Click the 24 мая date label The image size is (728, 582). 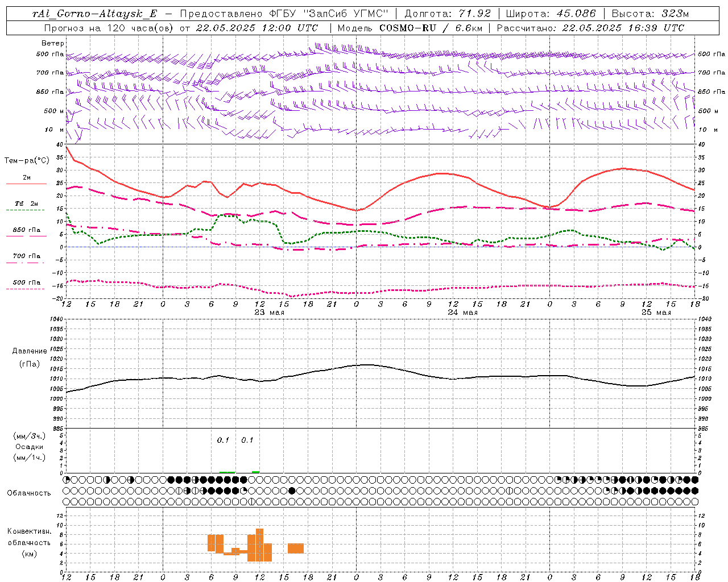point(462,313)
